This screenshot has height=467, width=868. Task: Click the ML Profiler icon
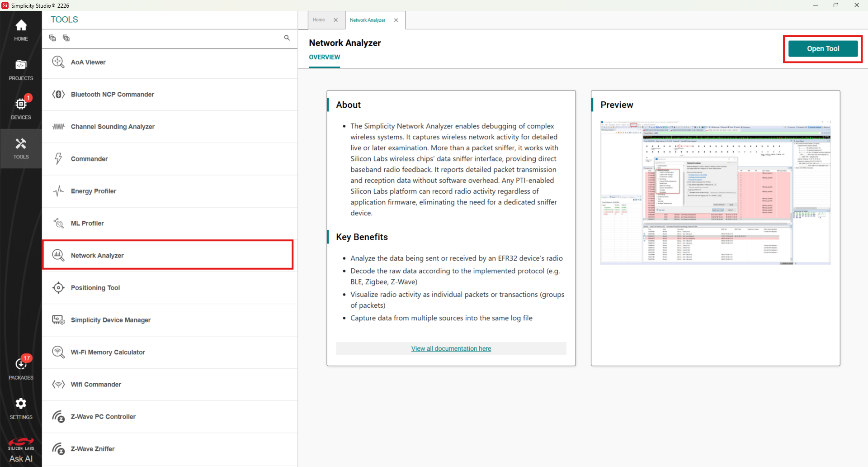[58, 223]
